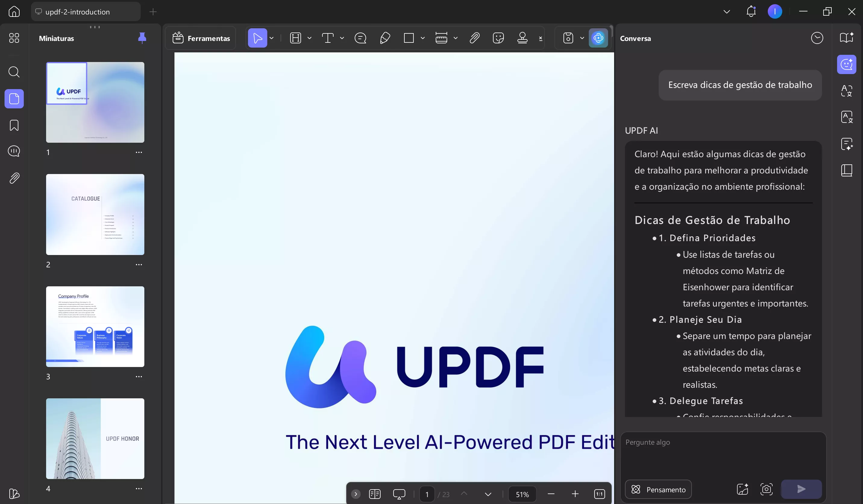Open page 2 CATALOGUE thumbnail
The width and height of the screenshot is (863, 504).
pyautogui.click(x=95, y=215)
